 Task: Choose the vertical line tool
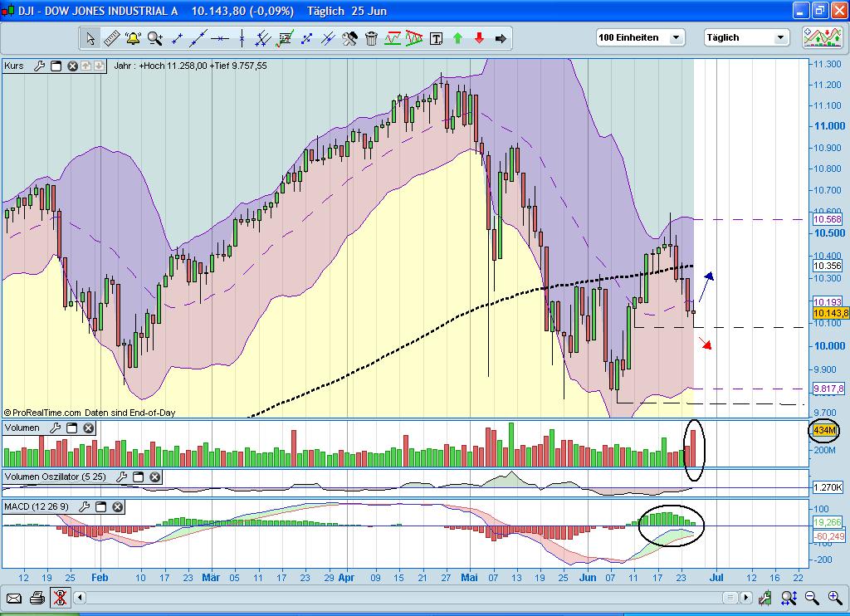pyautogui.click(x=242, y=38)
